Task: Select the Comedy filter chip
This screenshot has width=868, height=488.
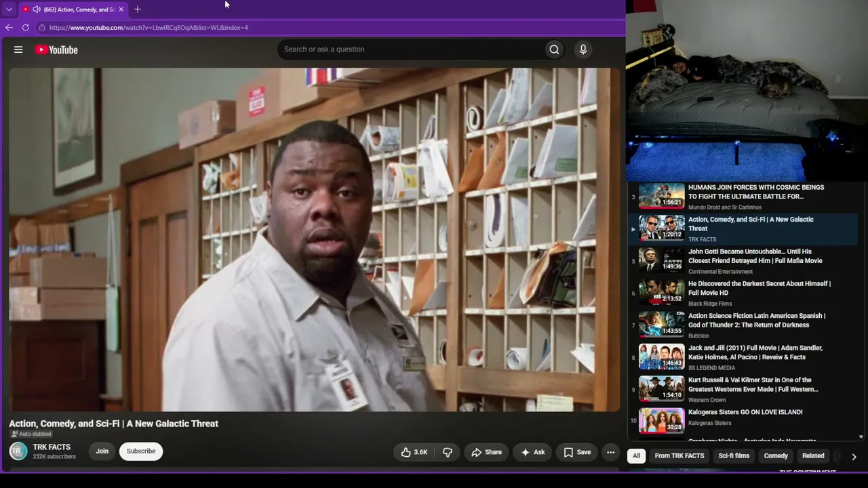Action: tap(776, 456)
